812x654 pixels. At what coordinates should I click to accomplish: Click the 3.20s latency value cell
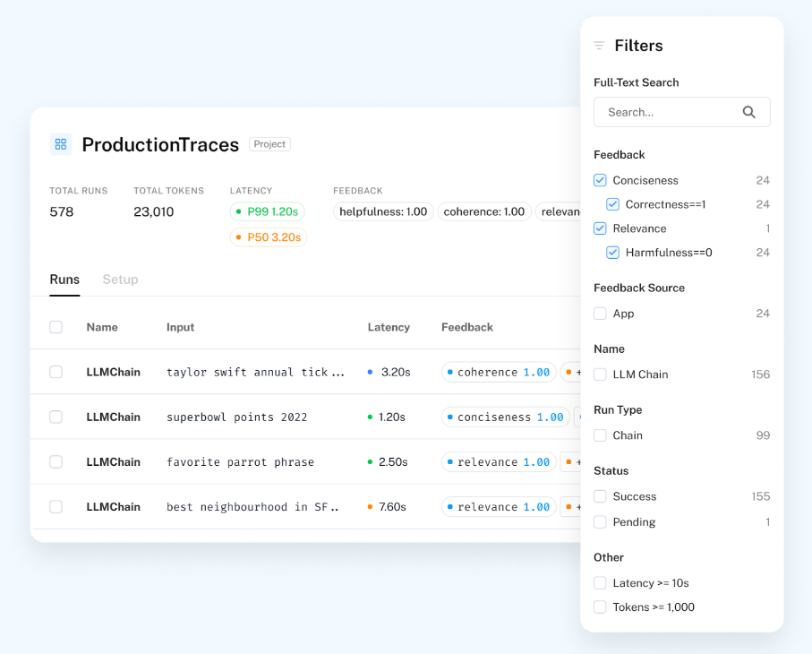click(x=396, y=372)
